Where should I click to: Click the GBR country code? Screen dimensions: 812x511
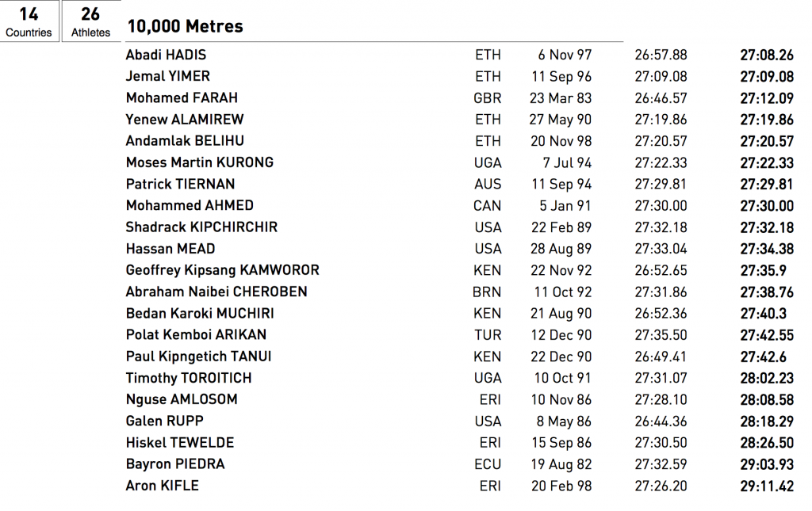click(x=488, y=97)
